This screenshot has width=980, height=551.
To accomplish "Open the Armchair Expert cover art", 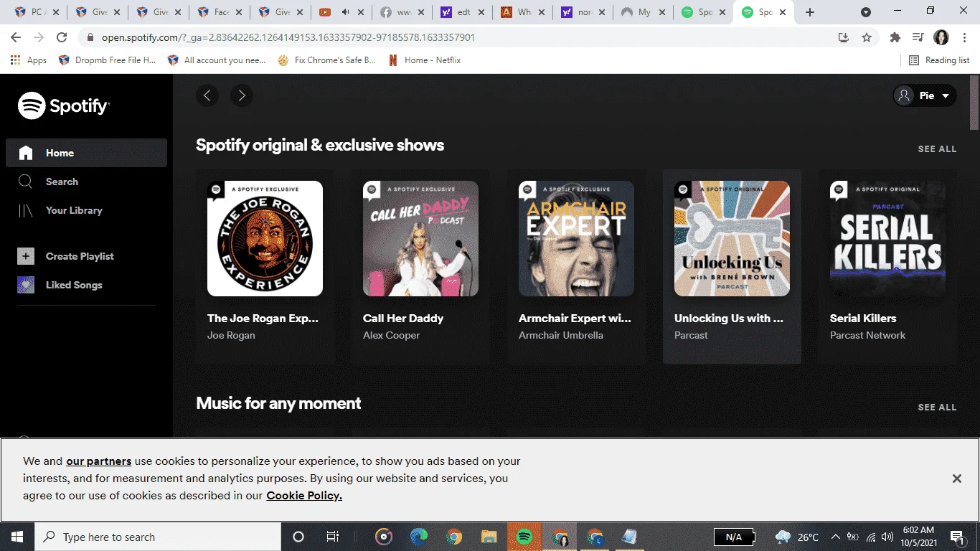I will coord(576,239).
